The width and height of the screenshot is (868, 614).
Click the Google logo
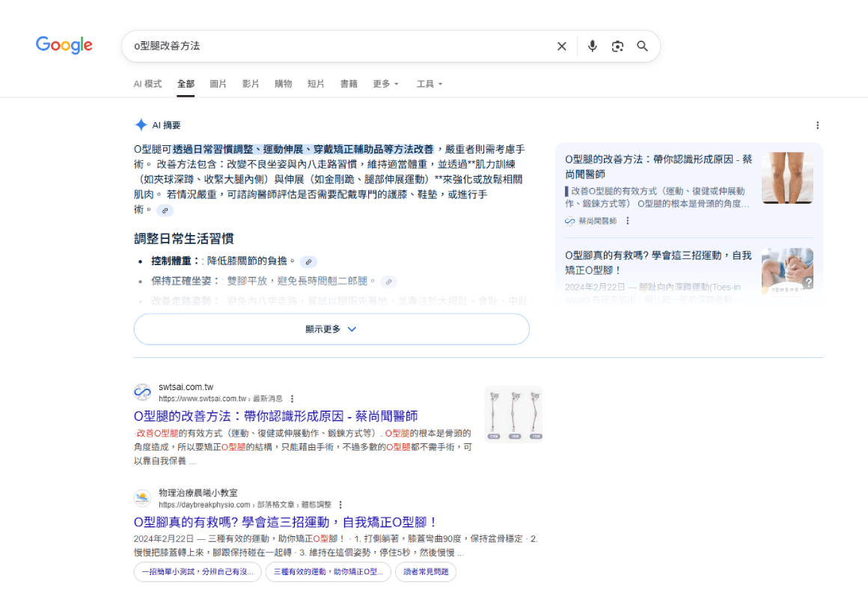pyautogui.click(x=64, y=45)
